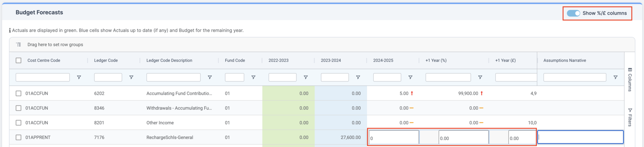The image size is (644, 147).
Task: Sort by Cost Centre Code header
Action: [44, 60]
